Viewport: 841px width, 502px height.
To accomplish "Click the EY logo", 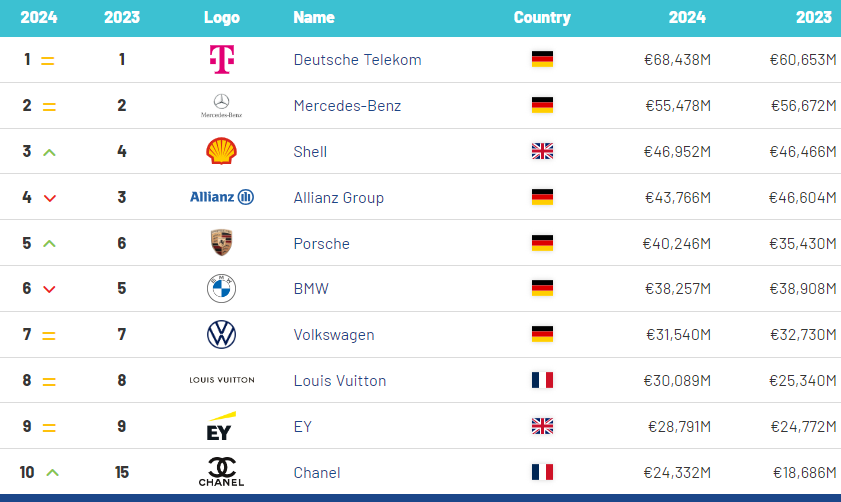I will [x=221, y=426].
